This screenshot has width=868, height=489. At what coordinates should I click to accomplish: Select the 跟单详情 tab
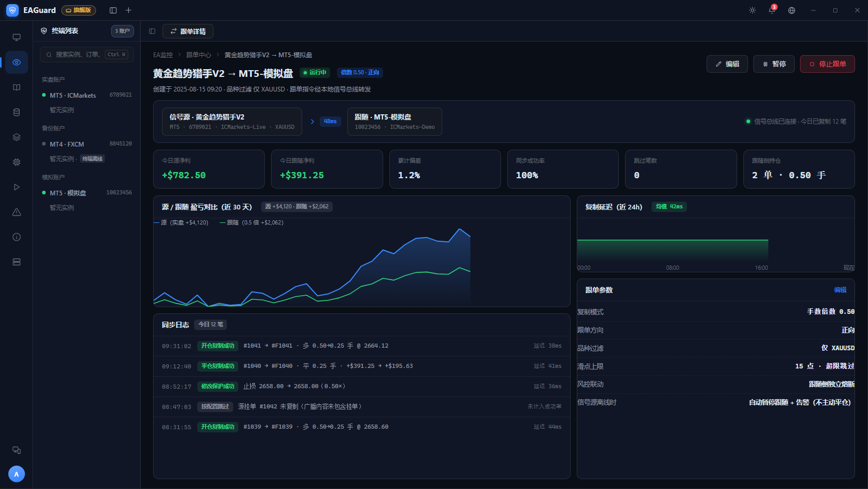(188, 31)
